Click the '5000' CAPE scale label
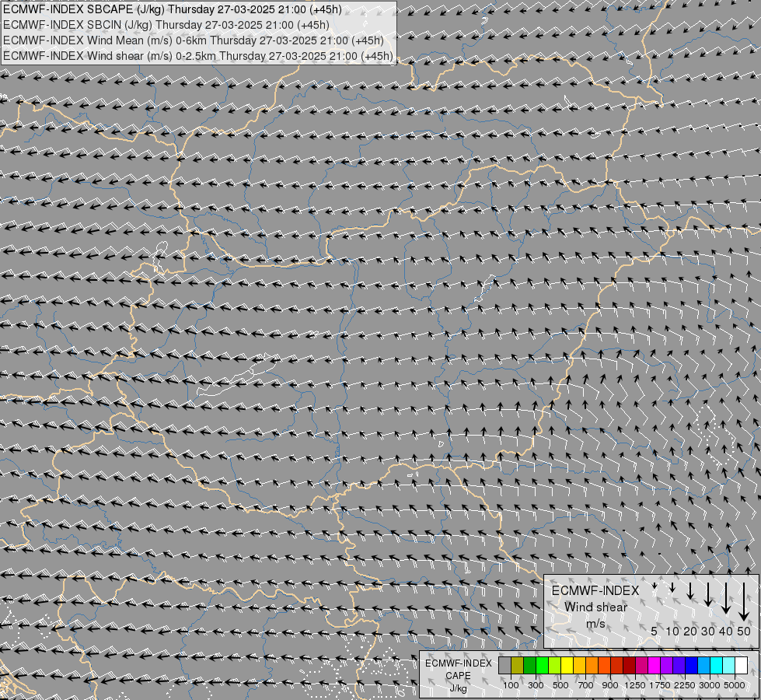This screenshot has height=700, width=761. click(735, 685)
